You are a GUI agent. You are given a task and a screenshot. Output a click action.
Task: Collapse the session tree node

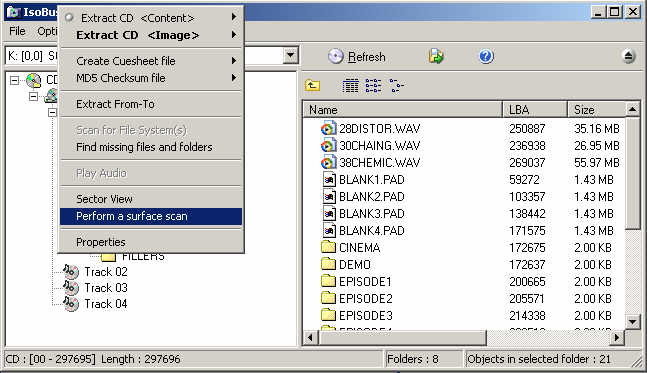pyautogui.click(x=33, y=96)
